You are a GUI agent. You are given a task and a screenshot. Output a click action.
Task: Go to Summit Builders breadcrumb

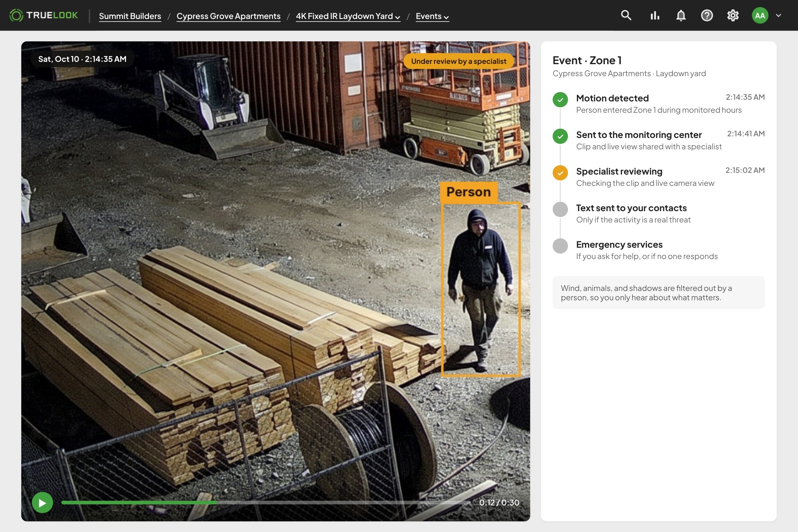pos(130,16)
